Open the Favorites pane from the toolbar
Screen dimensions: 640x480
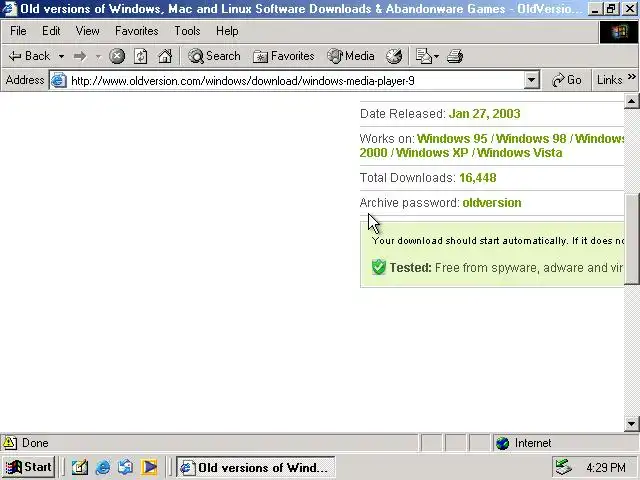pos(284,56)
